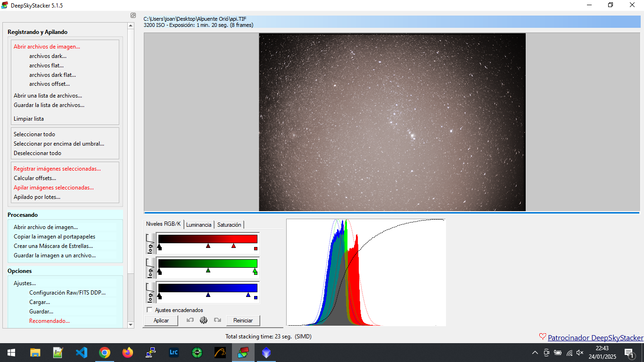Open the settings gear icon between undo and redo

point(204,320)
